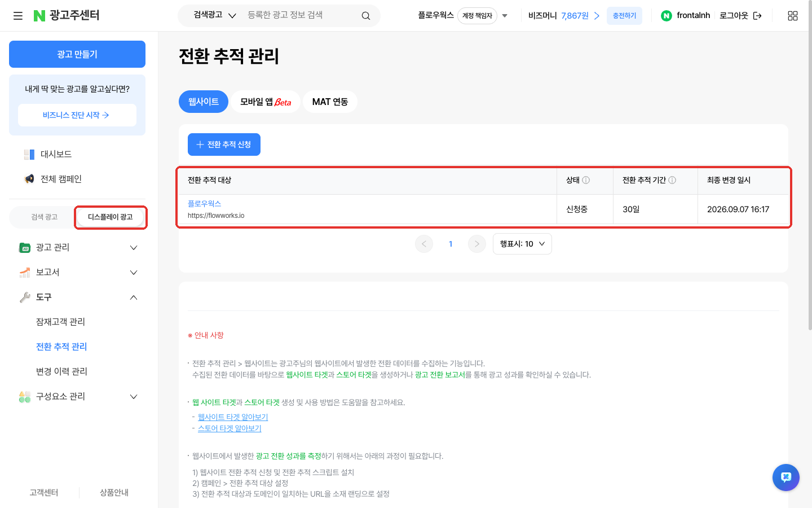This screenshot has width=812, height=508.
Task: Open the 플로우웍스 account dropdown arrow
Action: (x=505, y=16)
